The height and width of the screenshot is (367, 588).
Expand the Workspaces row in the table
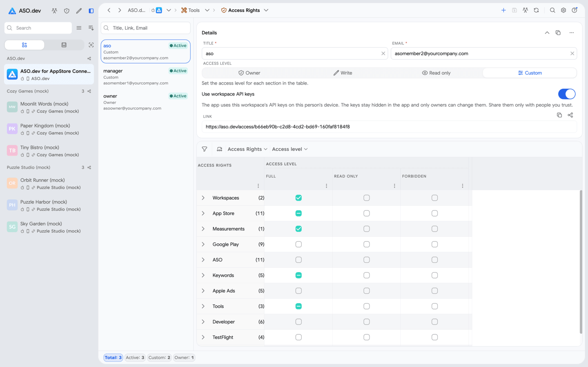[203, 198]
